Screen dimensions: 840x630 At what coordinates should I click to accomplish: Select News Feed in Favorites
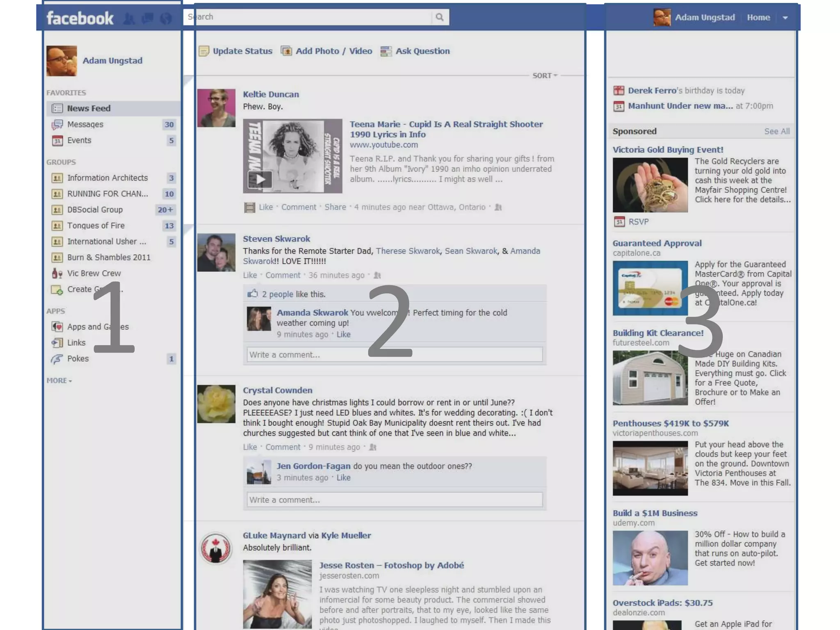tap(89, 108)
